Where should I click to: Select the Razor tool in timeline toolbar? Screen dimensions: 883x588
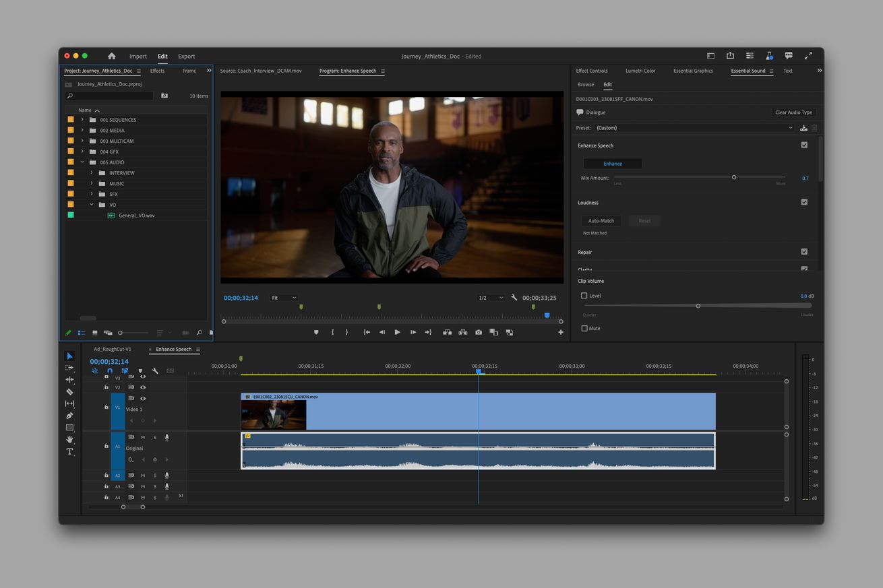click(69, 391)
